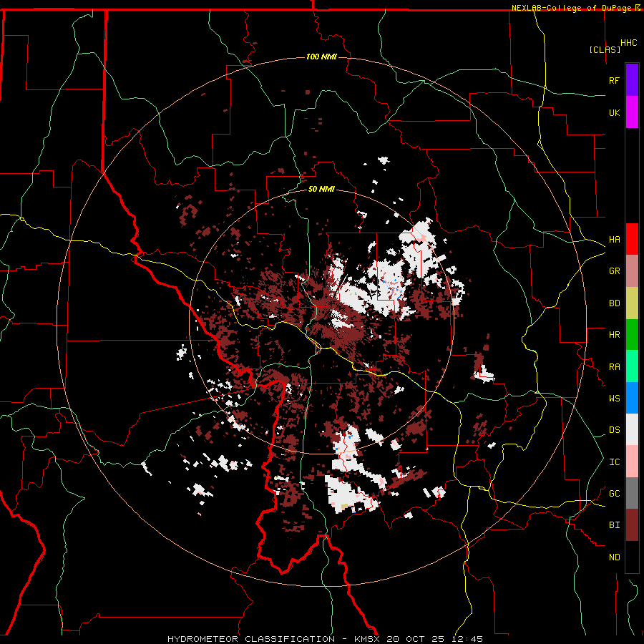Click the WS legend label
This screenshot has height=644, width=644.
(614, 399)
